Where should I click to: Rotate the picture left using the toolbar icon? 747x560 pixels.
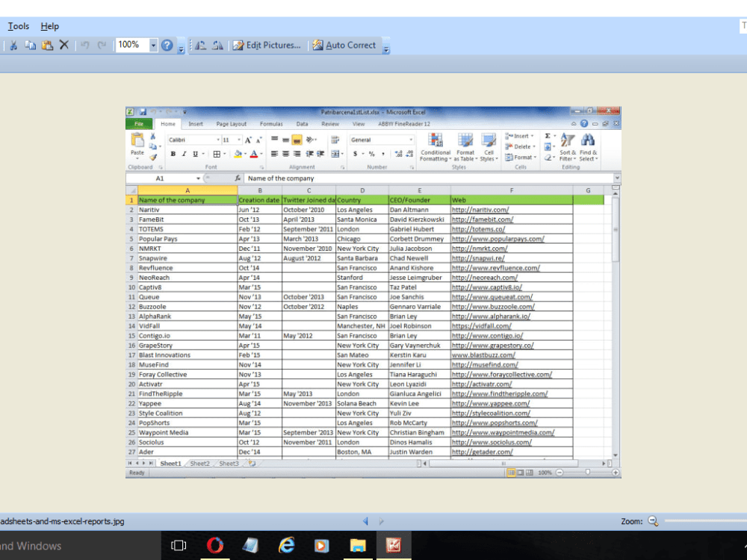(200, 46)
